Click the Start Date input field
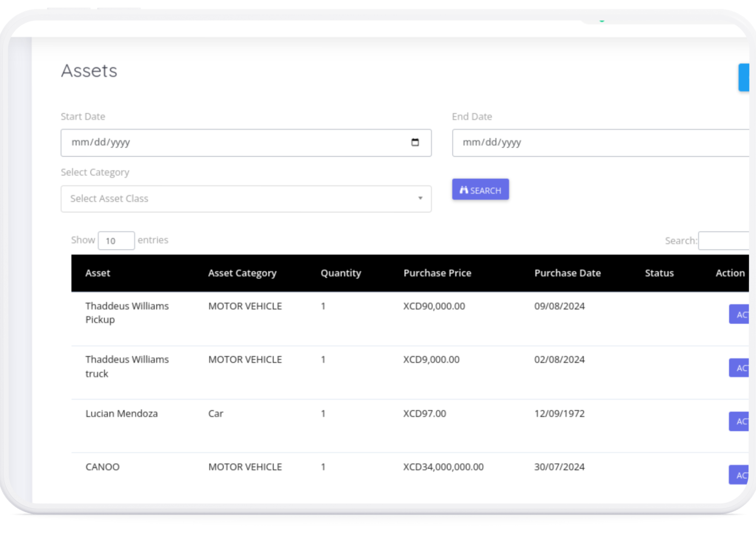The image size is (756, 536). pyautogui.click(x=231, y=142)
